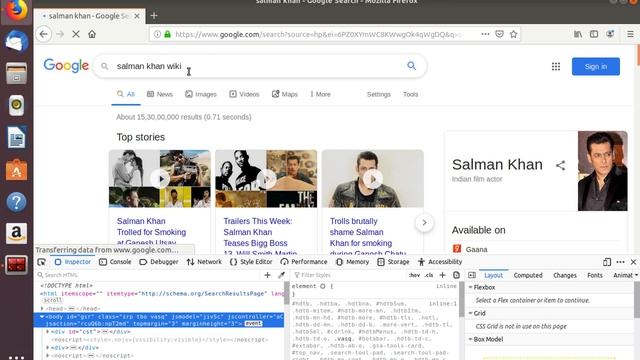
Task: Show next top stories with arrow
Action: click(x=424, y=222)
